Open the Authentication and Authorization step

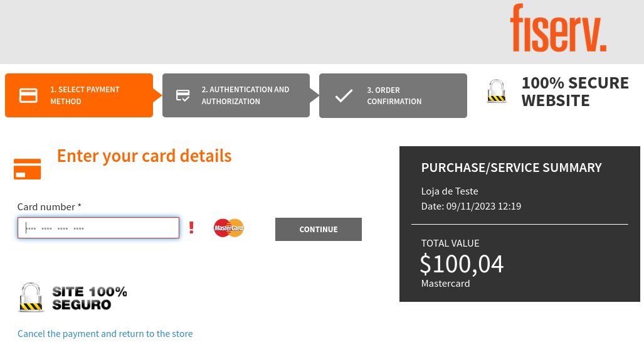(236, 95)
